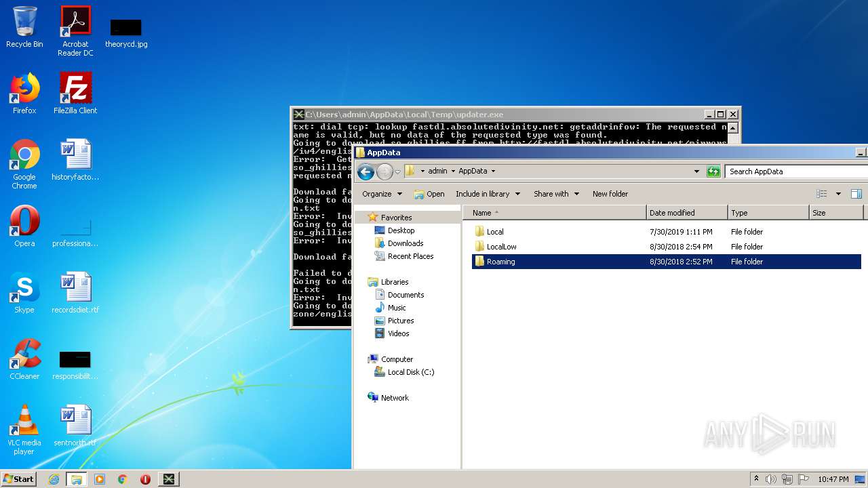Show hidden tray icons arrow
The width and height of the screenshot is (868, 488).
757,479
